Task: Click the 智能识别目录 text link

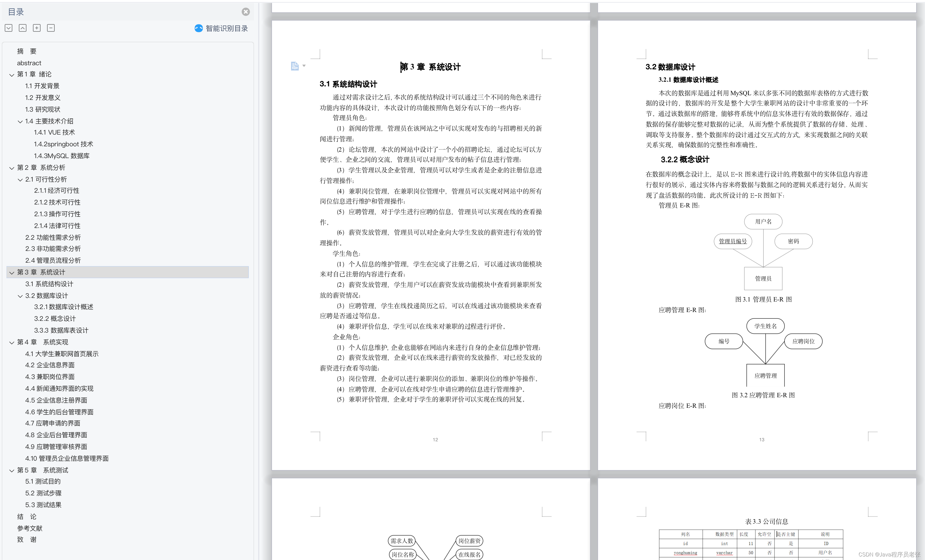Action: pos(226,28)
